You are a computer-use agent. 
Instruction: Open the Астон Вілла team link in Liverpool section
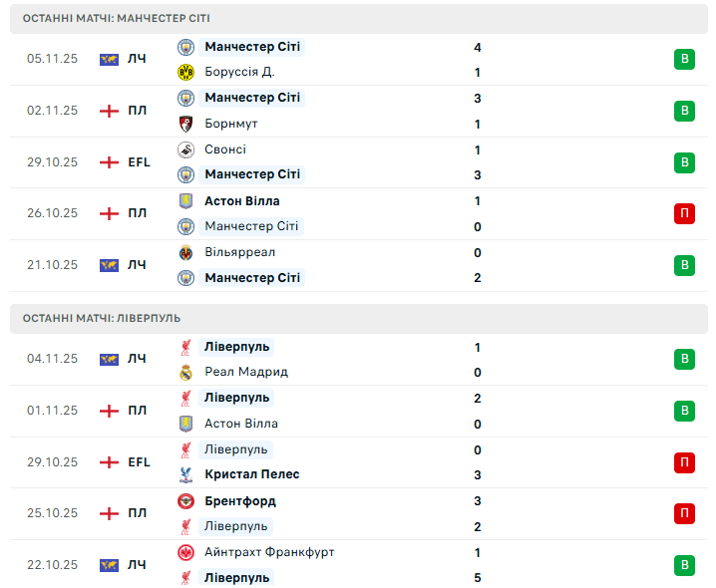coord(240,424)
